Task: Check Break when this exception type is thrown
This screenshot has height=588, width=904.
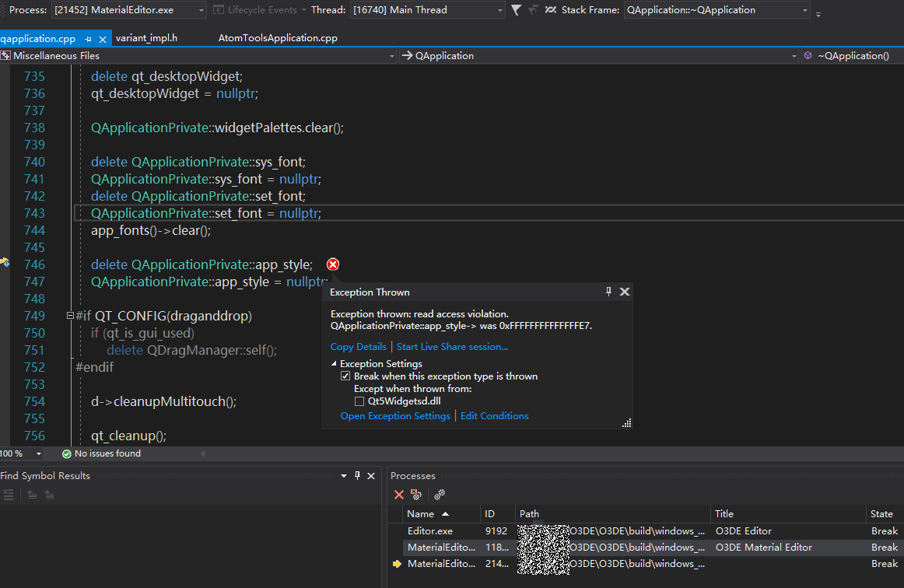Action: pyautogui.click(x=345, y=376)
